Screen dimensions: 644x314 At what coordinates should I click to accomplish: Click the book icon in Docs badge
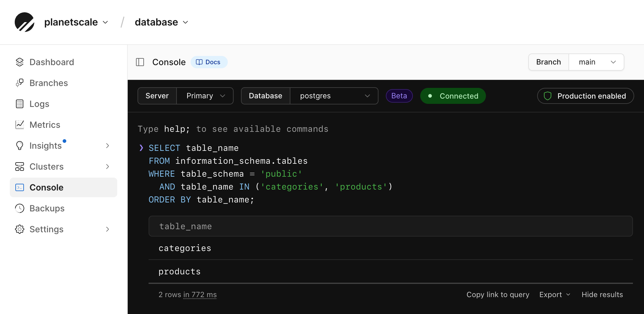199,62
